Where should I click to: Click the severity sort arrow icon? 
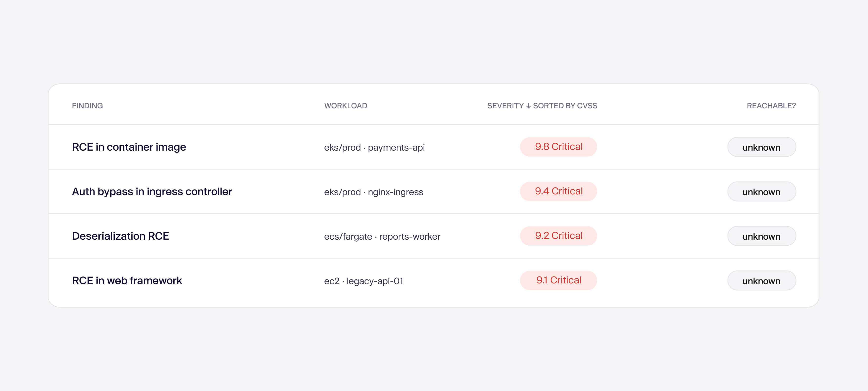[528, 106]
